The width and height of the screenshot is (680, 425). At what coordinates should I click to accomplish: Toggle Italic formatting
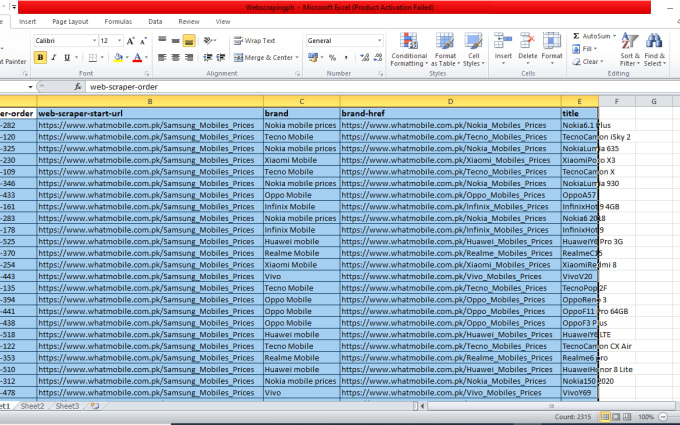[54, 57]
